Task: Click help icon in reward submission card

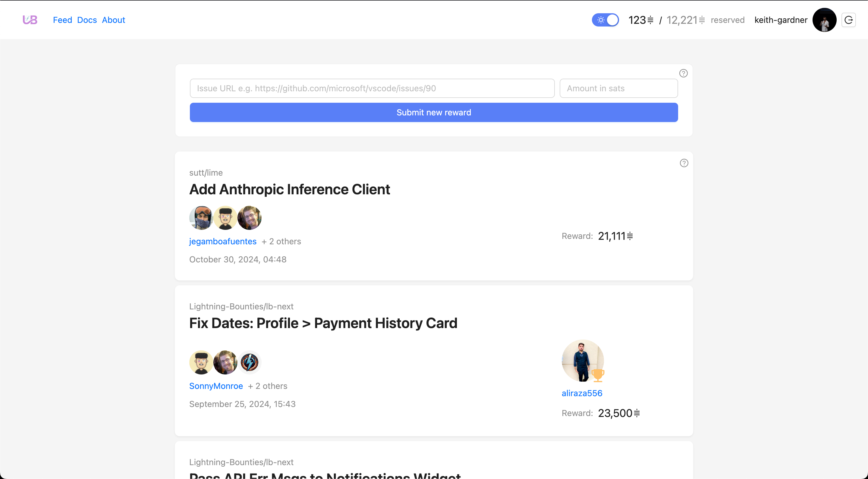Action: (x=683, y=74)
